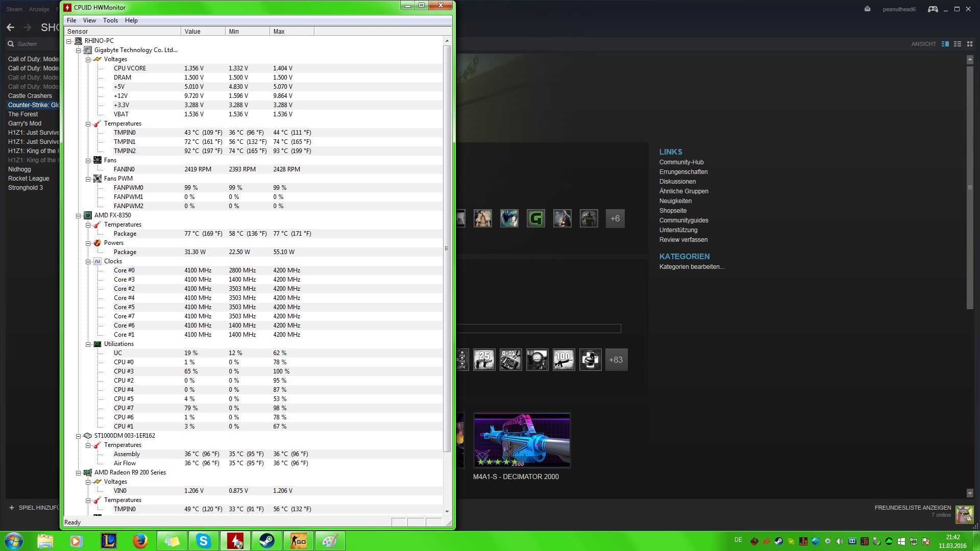Screen dimensions: 980x551
Task: Collapse the Voltages tree node
Action: [x=88, y=60]
